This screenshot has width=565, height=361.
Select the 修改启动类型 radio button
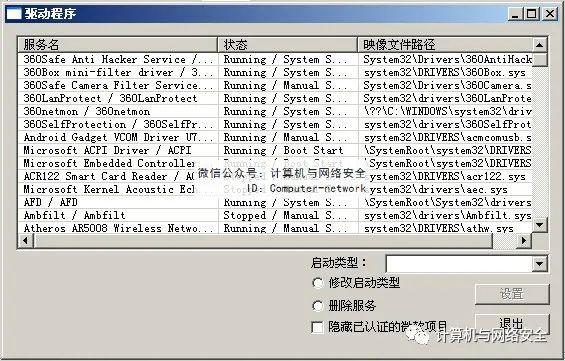tap(317, 283)
